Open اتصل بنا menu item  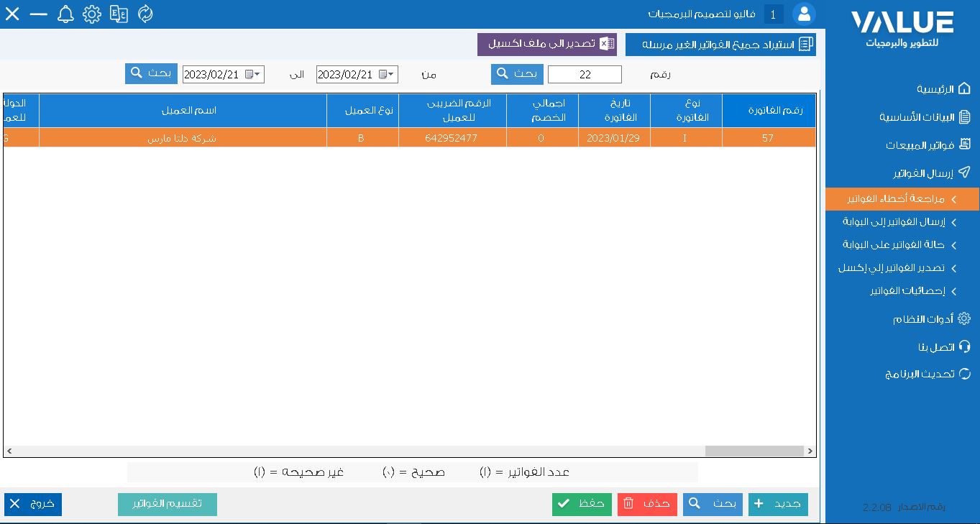(x=944, y=347)
